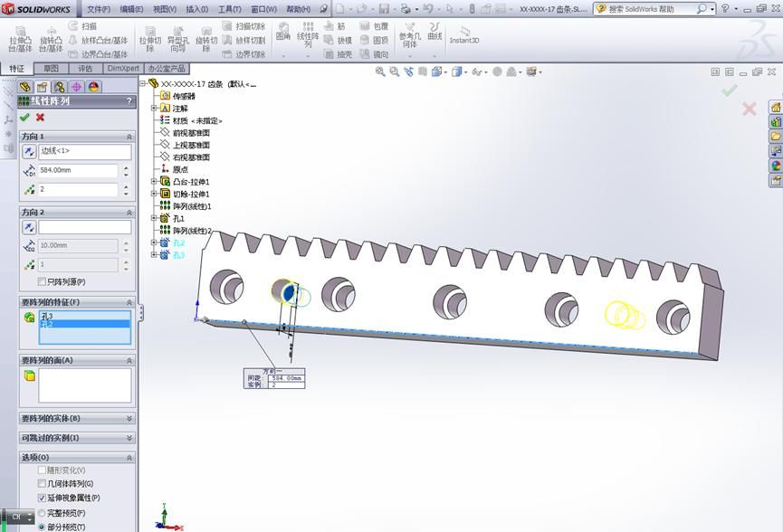Switch to the 草图 tab
Image resolution: width=783 pixels, height=532 pixels.
click(50, 68)
